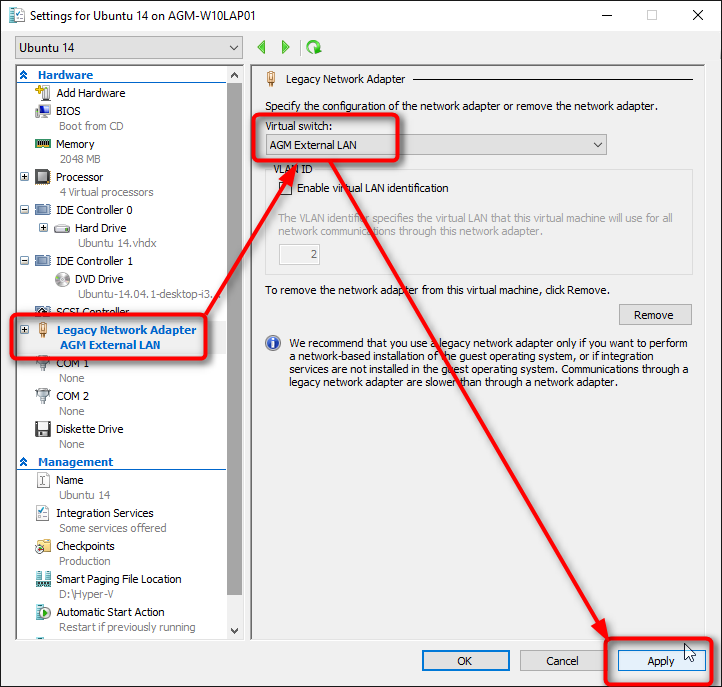Click the Remove network adapter button

655,315
